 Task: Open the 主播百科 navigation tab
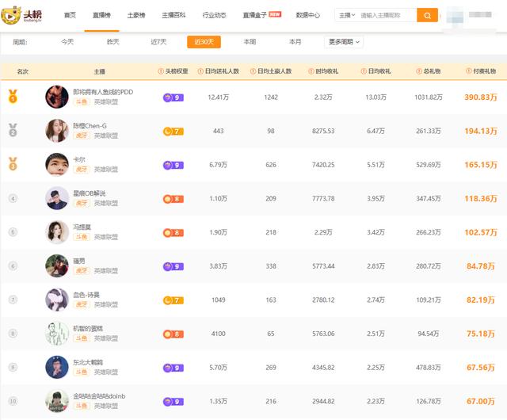click(173, 15)
